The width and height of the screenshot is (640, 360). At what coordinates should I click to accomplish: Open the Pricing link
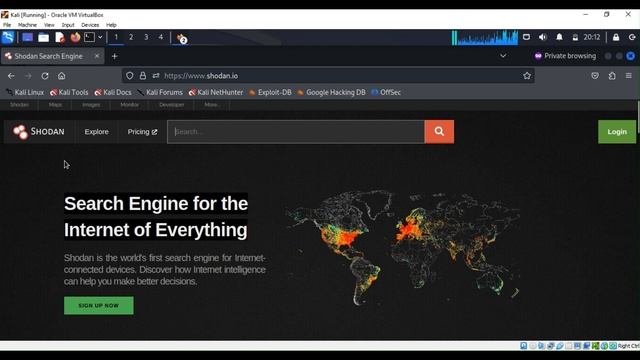[x=142, y=132]
